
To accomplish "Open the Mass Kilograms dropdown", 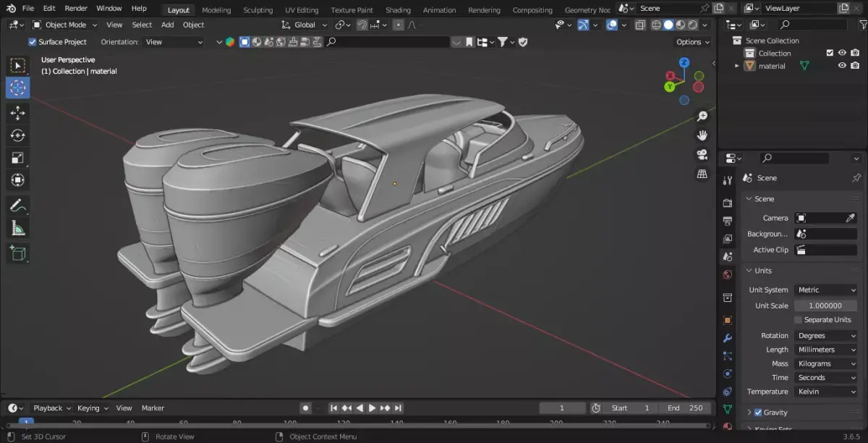I will coord(826,363).
